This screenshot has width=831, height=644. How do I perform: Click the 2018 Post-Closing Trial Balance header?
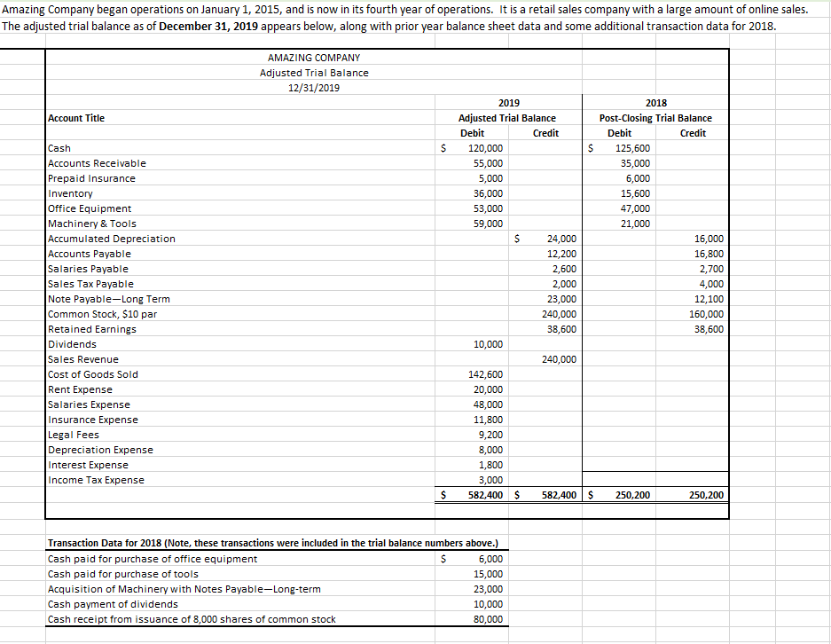[655, 118]
